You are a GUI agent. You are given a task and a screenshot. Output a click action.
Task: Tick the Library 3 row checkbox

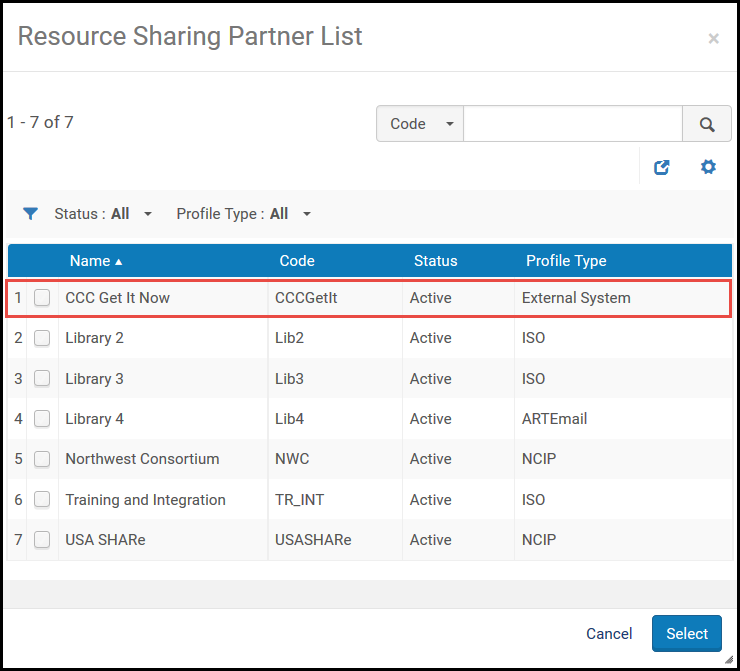tap(42, 378)
